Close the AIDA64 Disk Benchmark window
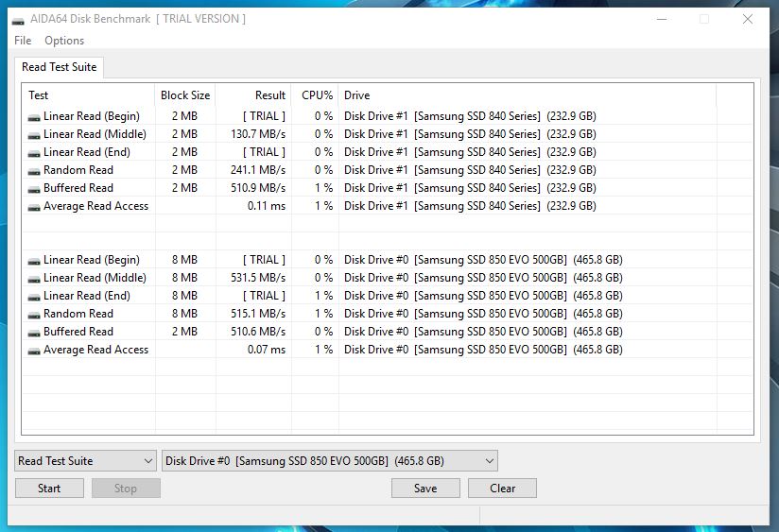This screenshot has width=779, height=532. coord(747,20)
